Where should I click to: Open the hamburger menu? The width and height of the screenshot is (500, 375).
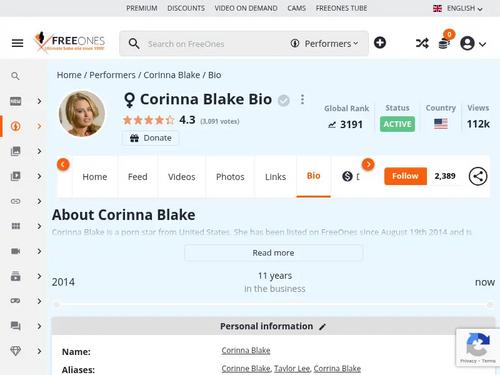[17, 43]
